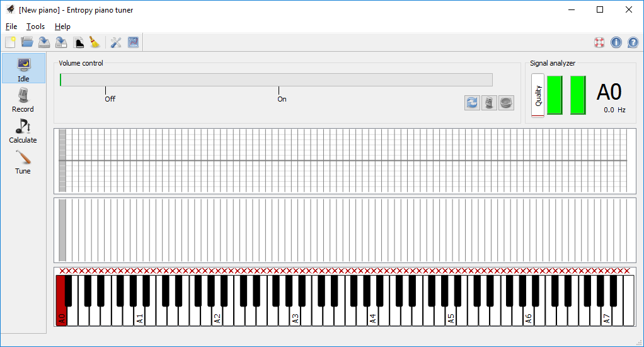Click the On volume marker label
The height and width of the screenshot is (347, 644).
point(282,99)
